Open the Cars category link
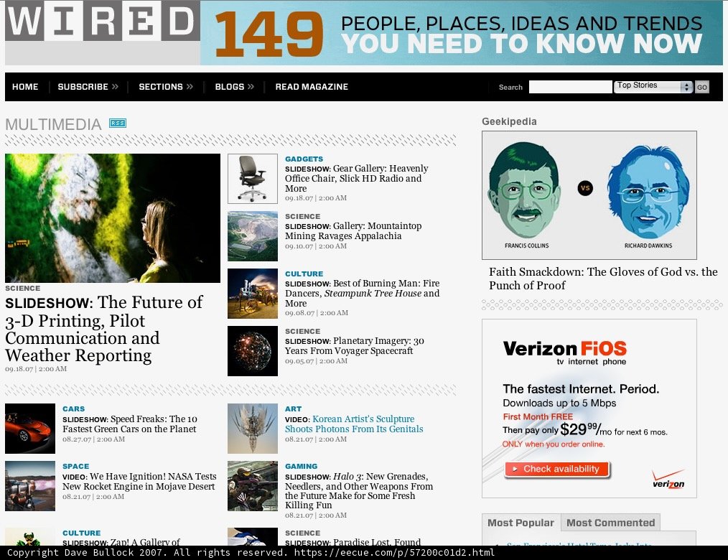 tap(73, 409)
